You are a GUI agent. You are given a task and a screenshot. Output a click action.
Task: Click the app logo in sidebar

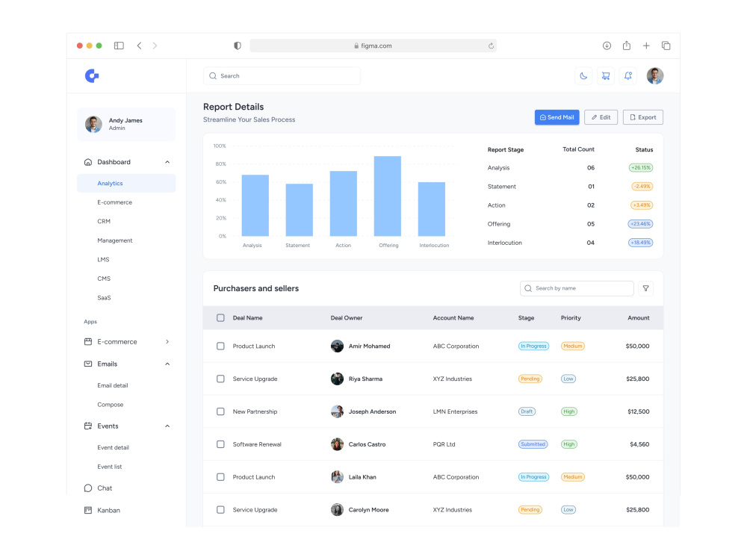coord(91,75)
